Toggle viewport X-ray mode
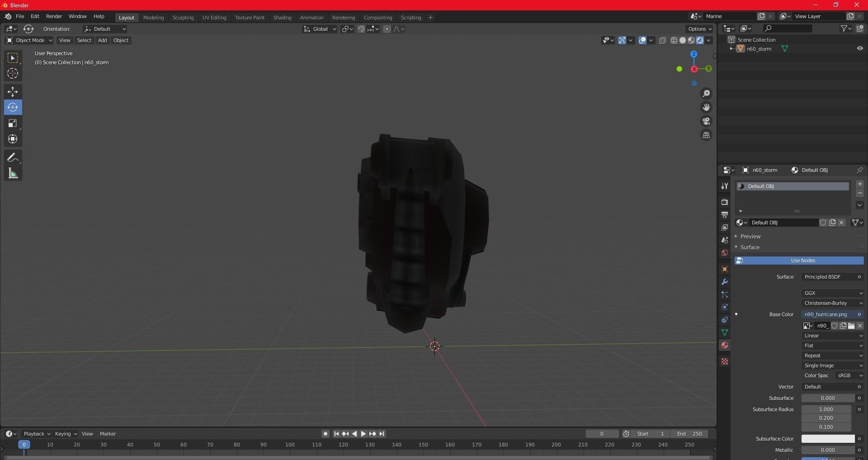 [x=663, y=40]
